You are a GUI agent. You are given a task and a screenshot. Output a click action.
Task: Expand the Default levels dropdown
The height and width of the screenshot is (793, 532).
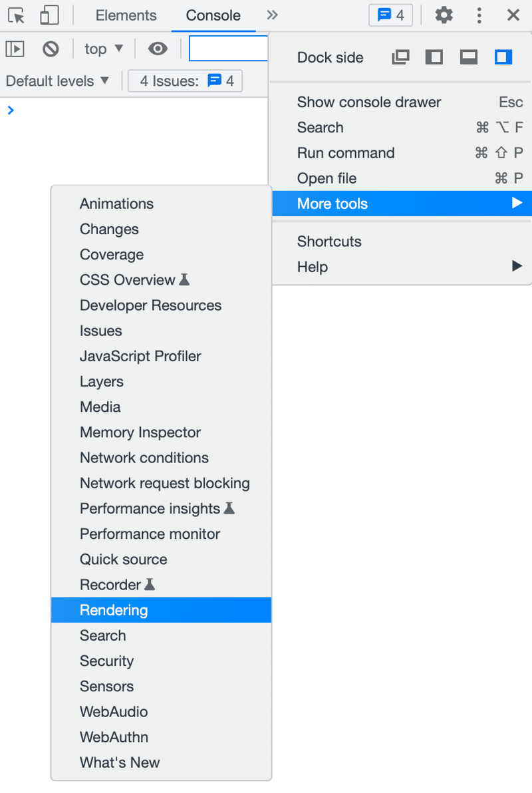coord(57,81)
